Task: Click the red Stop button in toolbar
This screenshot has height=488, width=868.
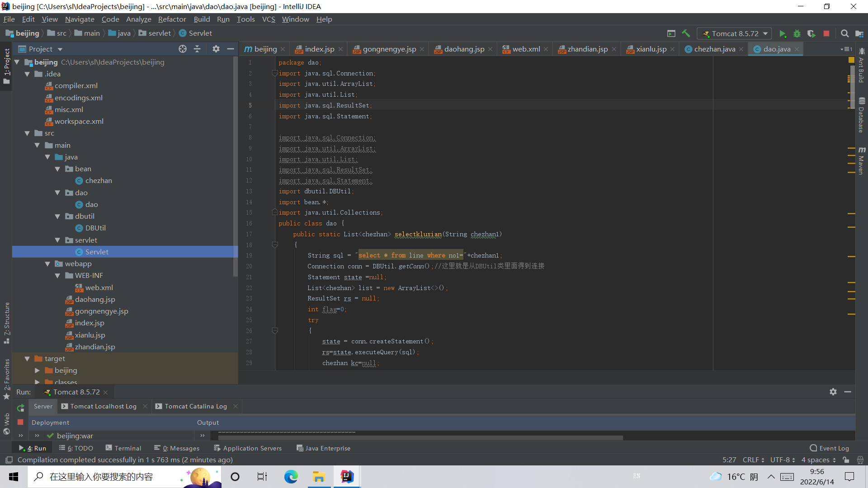Action: coord(826,34)
